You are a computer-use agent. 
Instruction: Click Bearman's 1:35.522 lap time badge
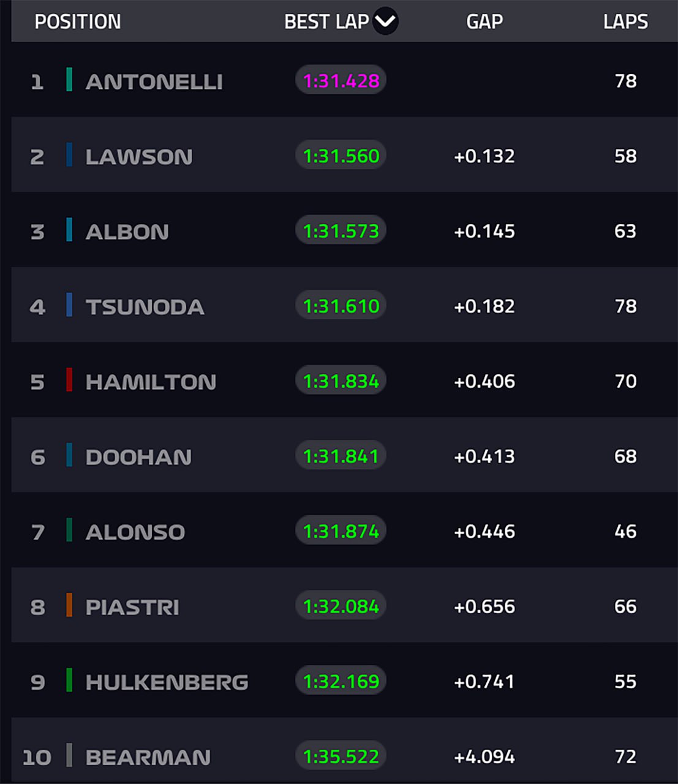pos(341,756)
